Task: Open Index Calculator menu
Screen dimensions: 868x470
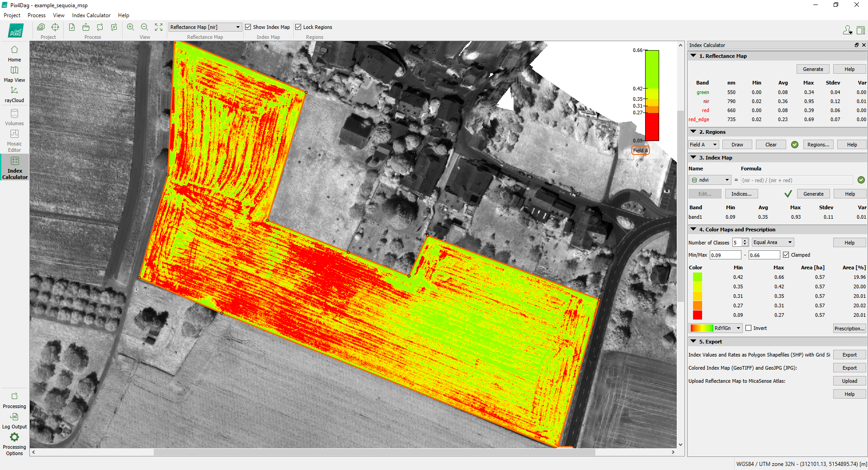Action: (91, 15)
